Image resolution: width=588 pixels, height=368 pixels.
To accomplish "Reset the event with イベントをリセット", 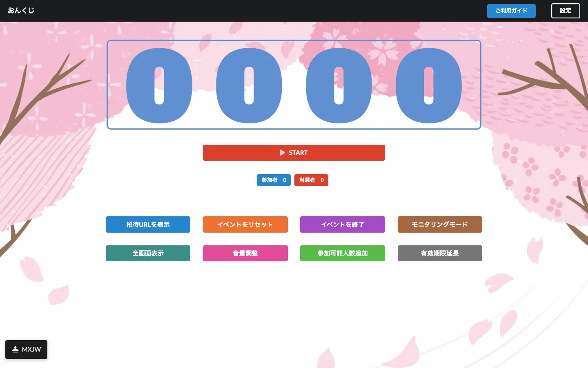I will 245,224.
